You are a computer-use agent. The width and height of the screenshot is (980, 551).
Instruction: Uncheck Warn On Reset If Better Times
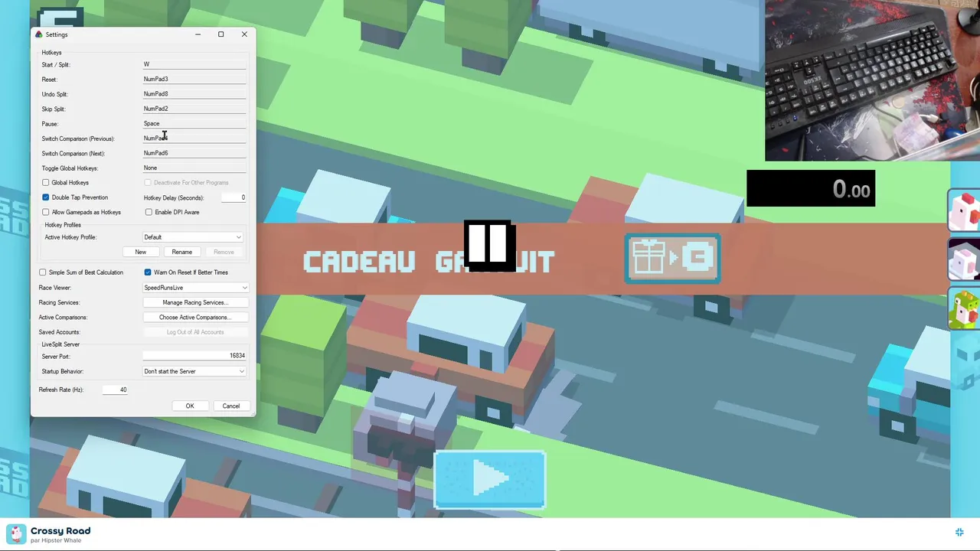pos(148,272)
